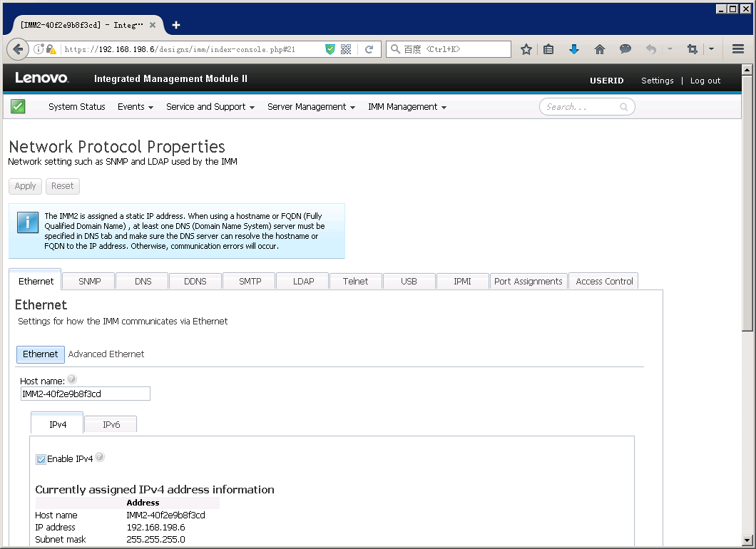Open the Advanced Ethernet section

[x=106, y=354]
